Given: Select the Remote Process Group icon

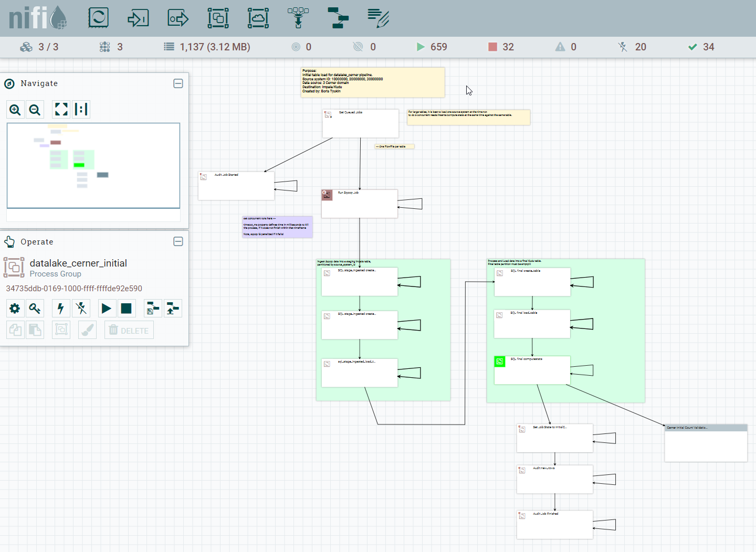Looking at the screenshot, I should (x=258, y=18).
